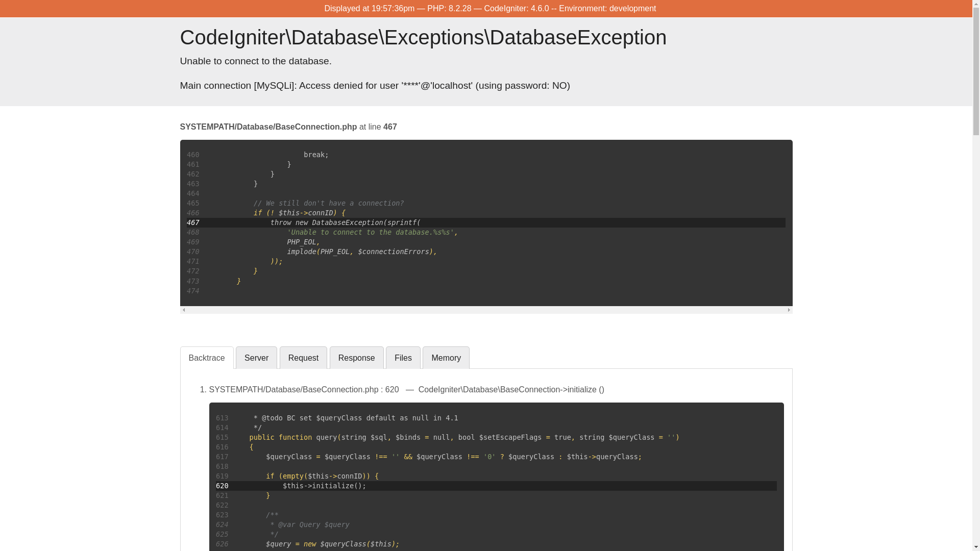Click the '// We still don't have a connection?' comment
The width and height of the screenshot is (980, 551).
328,203
